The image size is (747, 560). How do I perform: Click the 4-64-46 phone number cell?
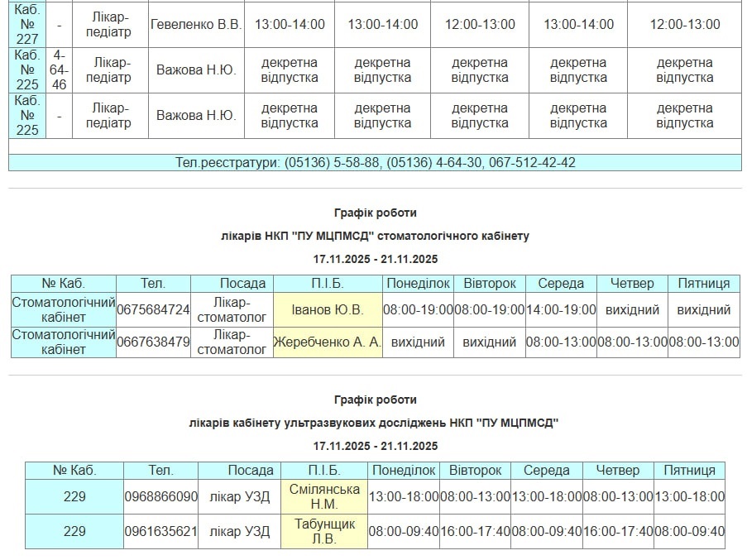[x=59, y=70]
